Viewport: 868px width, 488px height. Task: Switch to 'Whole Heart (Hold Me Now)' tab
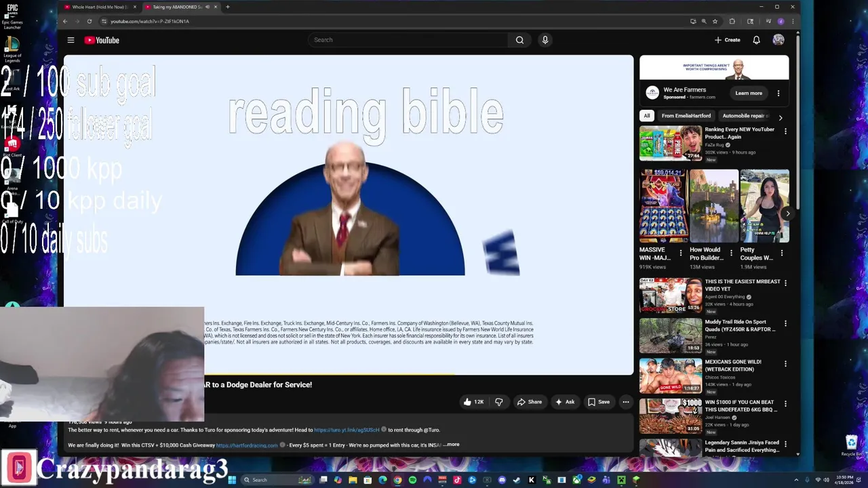point(99,7)
